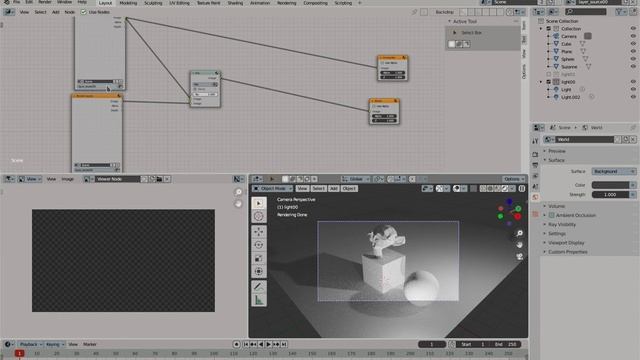Hide the Camera object
The image size is (640, 360).
coord(633,36)
